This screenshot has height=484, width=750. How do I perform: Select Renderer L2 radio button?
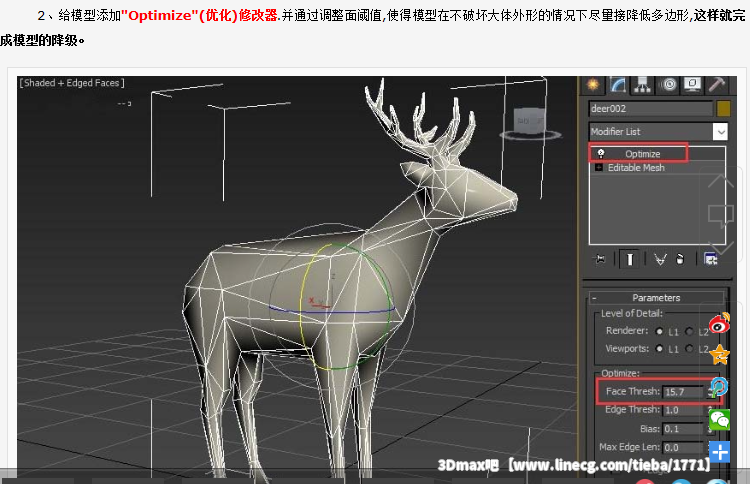(689, 331)
